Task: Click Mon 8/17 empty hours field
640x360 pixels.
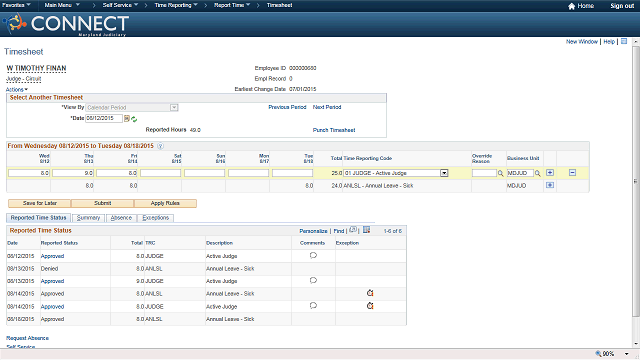Action: pos(249,173)
